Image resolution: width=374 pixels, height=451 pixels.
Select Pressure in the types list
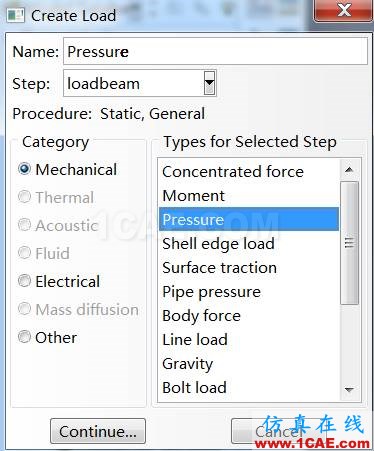tap(249, 219)
